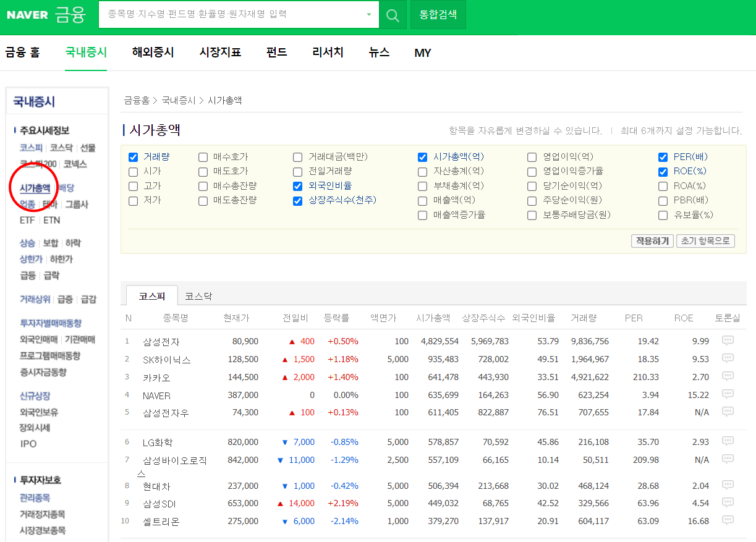The image size is (756, 542).
Task: Open the 카카오 stock link
Action: [x=156, y=378]
